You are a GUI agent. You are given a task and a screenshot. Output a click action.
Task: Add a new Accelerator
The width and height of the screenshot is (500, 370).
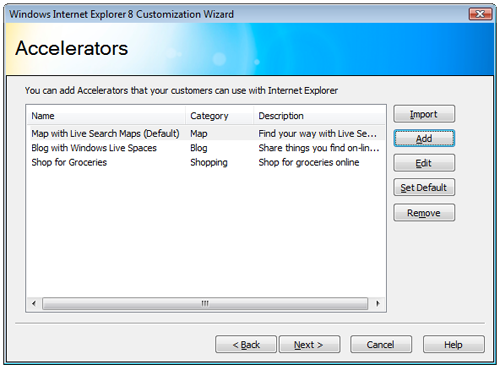click(x=424, y=138)
